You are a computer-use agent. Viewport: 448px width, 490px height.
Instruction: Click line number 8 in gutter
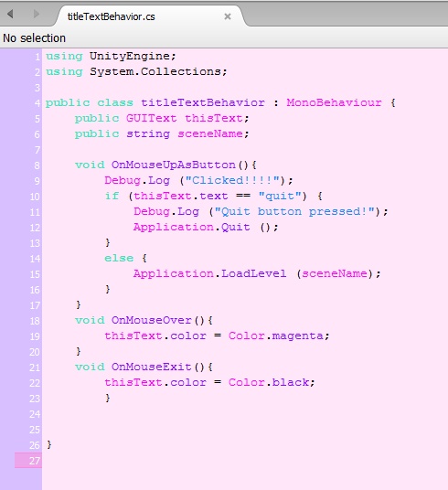click(x=37, y=165)
